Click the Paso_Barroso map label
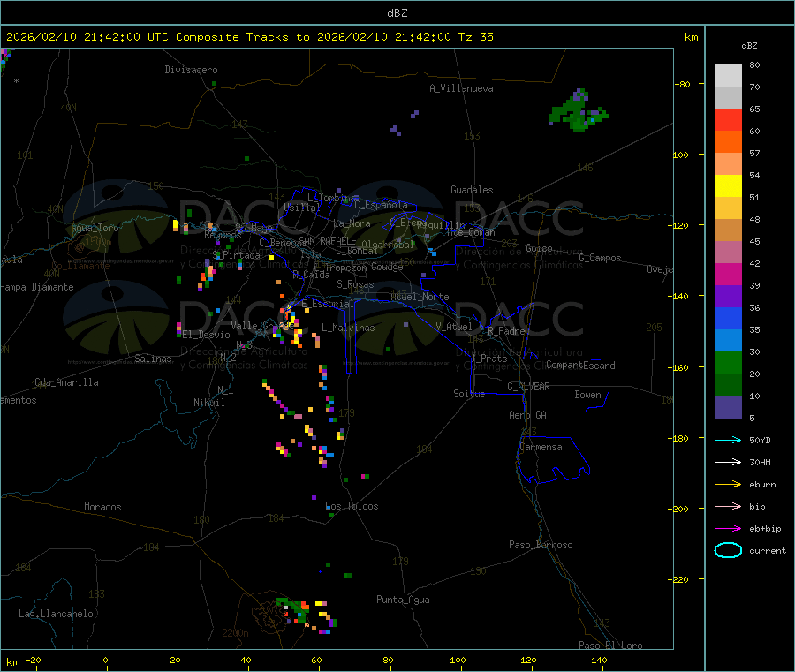The width and height of the screenshot is (795, 672). (x=541, y=545)
